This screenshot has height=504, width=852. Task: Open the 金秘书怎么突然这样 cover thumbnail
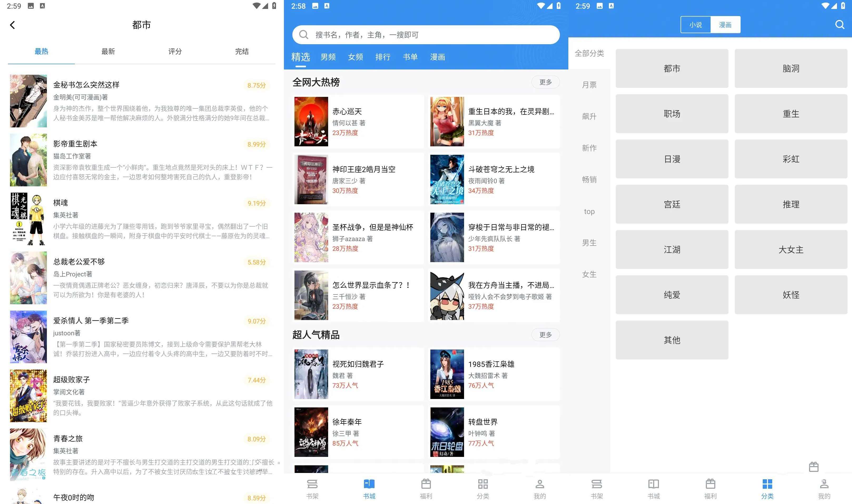pos(28,101)
